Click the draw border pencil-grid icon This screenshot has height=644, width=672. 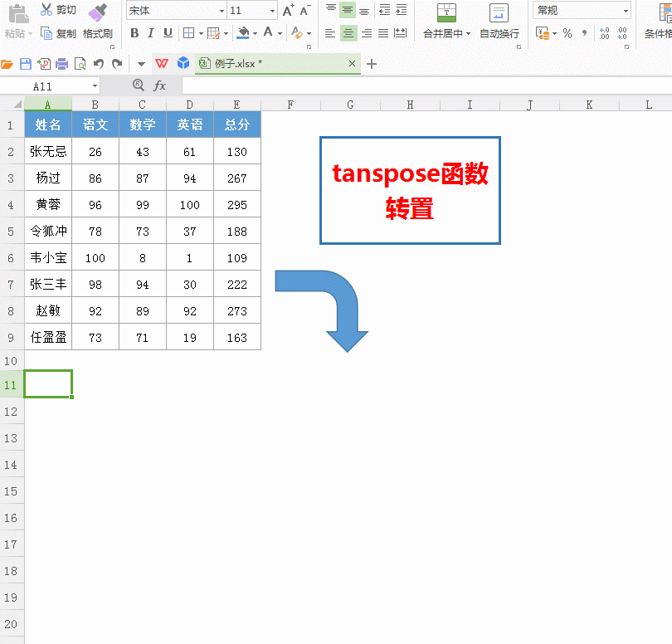coord(213,33)
